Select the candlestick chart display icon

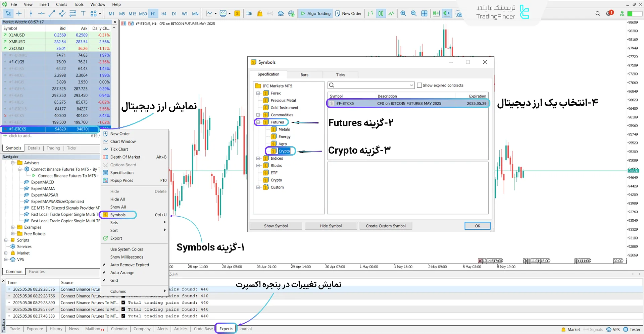pyautogui.click(x=381, y=13)
